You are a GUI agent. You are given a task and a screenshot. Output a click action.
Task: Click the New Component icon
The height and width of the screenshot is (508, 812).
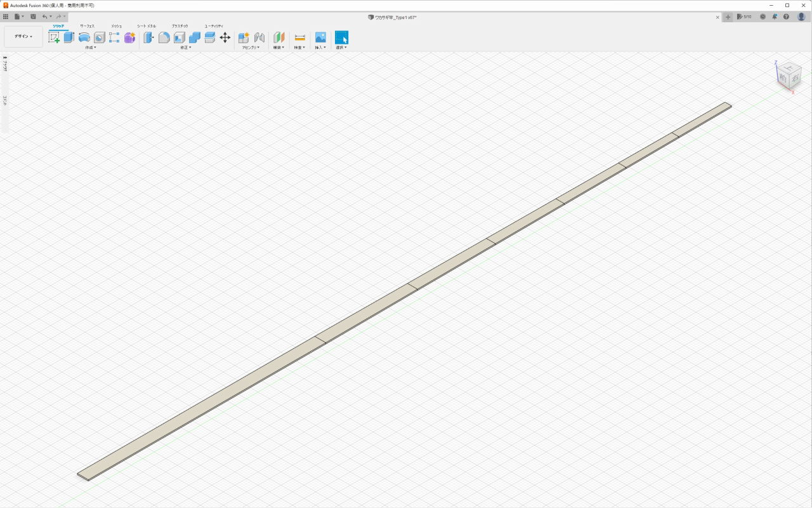[244, 37]
